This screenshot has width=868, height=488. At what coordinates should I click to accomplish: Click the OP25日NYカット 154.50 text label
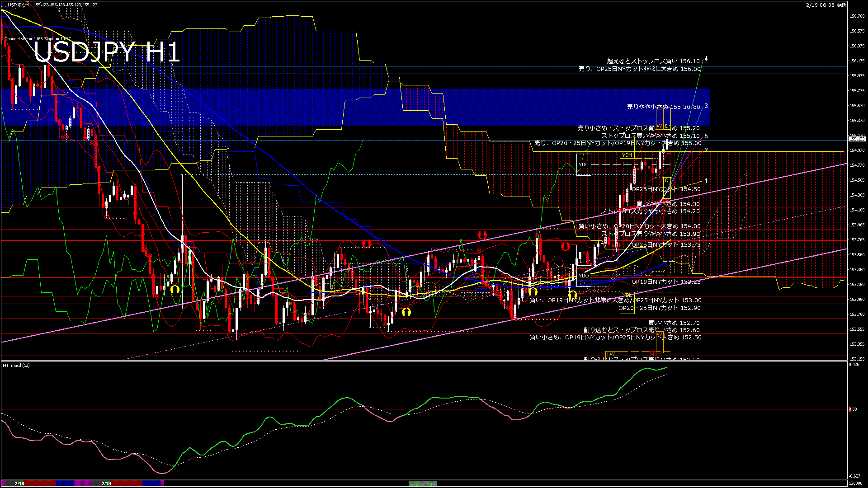pos(665,189)
